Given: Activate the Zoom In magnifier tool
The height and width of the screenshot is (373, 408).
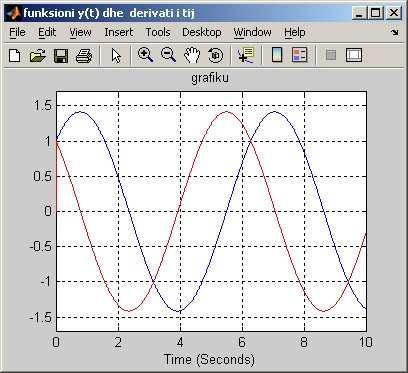Looking at the screenshot, I should (146, 55).
